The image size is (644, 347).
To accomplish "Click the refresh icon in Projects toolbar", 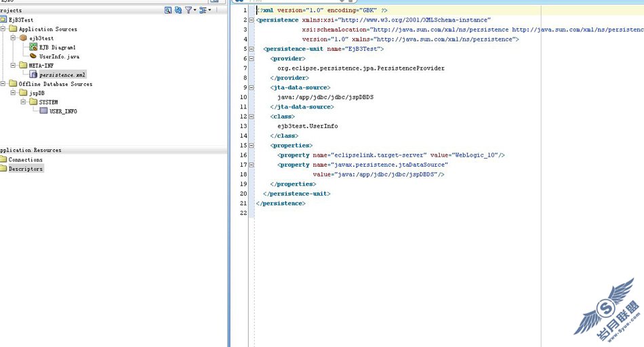I will coord(178,10).
